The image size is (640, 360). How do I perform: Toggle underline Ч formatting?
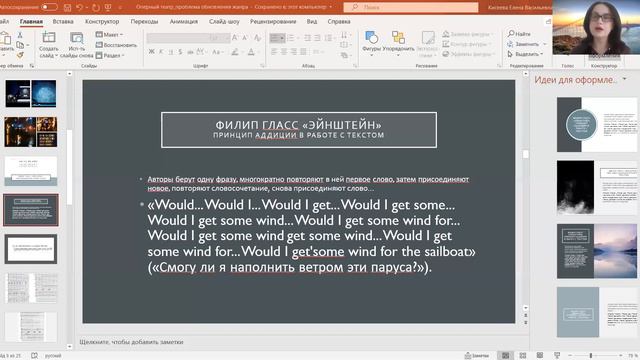[x=170, y=52]
